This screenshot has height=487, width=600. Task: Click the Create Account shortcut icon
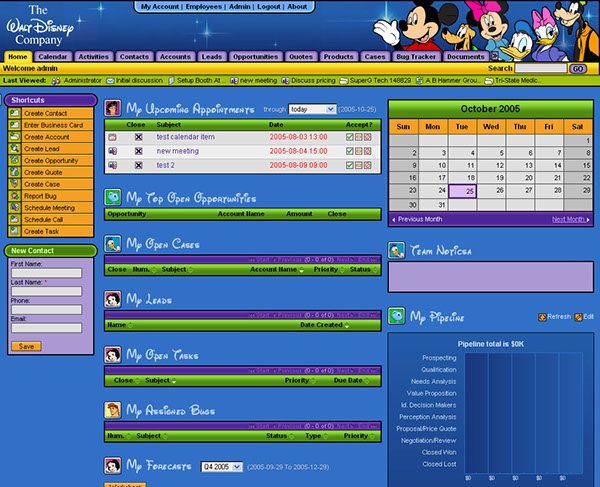click(x=15, y=137)
